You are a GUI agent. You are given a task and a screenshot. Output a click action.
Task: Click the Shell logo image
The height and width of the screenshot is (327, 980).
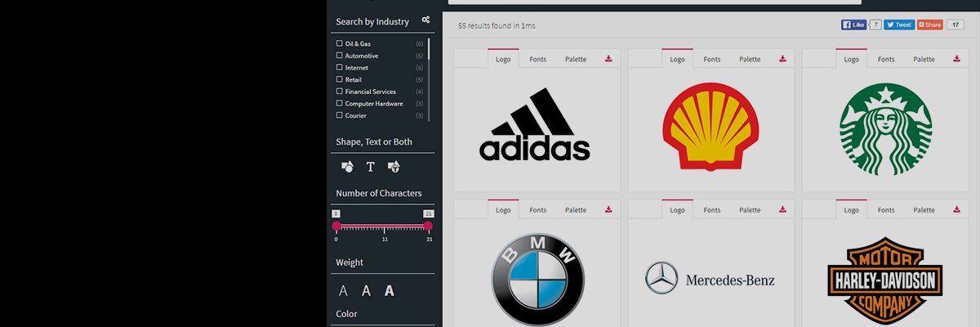[710, 126]
